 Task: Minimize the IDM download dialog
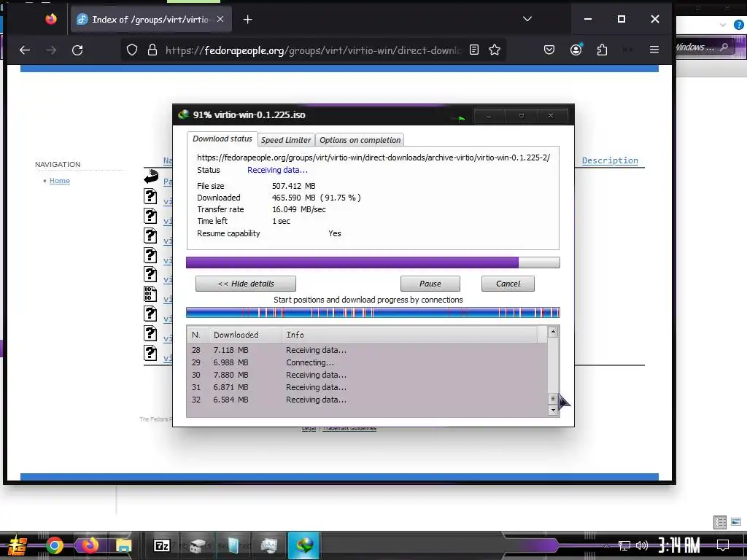tap(489, 116)
